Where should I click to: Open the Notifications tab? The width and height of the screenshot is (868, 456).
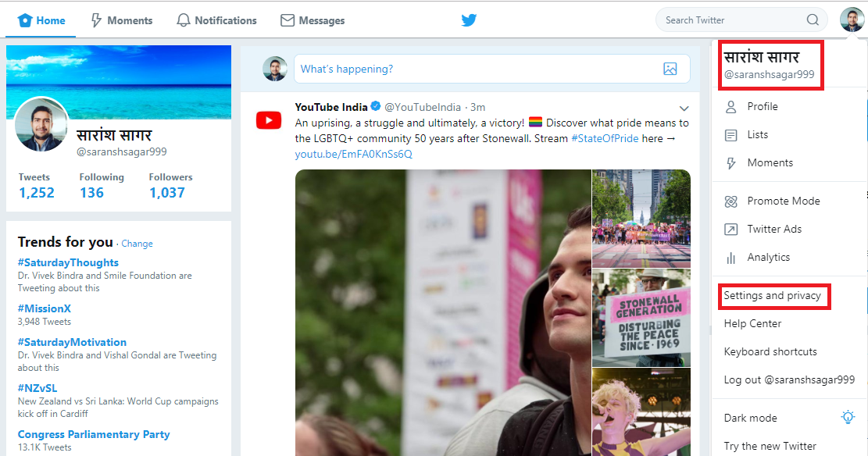click(x=217, y=20)
